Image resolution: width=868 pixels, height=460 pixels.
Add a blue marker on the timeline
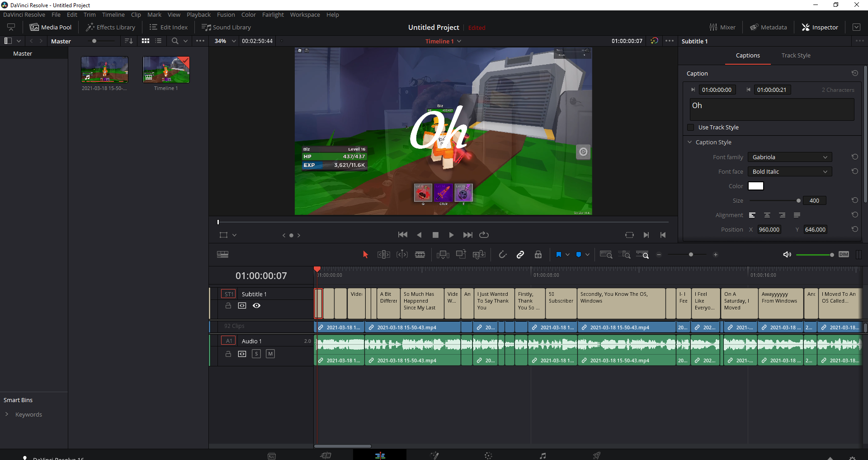[x=579, y=255]
